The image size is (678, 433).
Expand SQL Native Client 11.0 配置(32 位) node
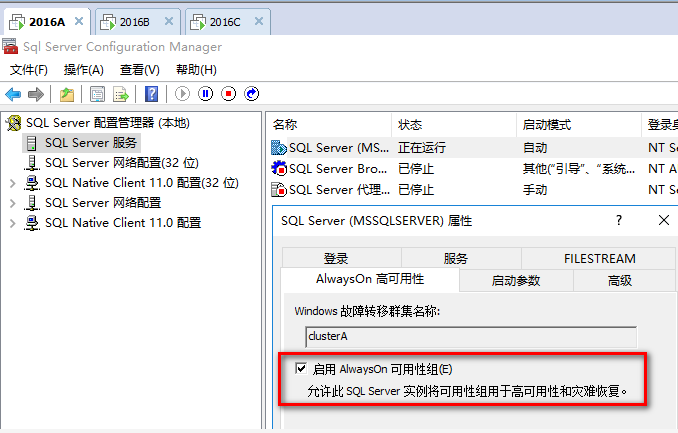(12, 183)
